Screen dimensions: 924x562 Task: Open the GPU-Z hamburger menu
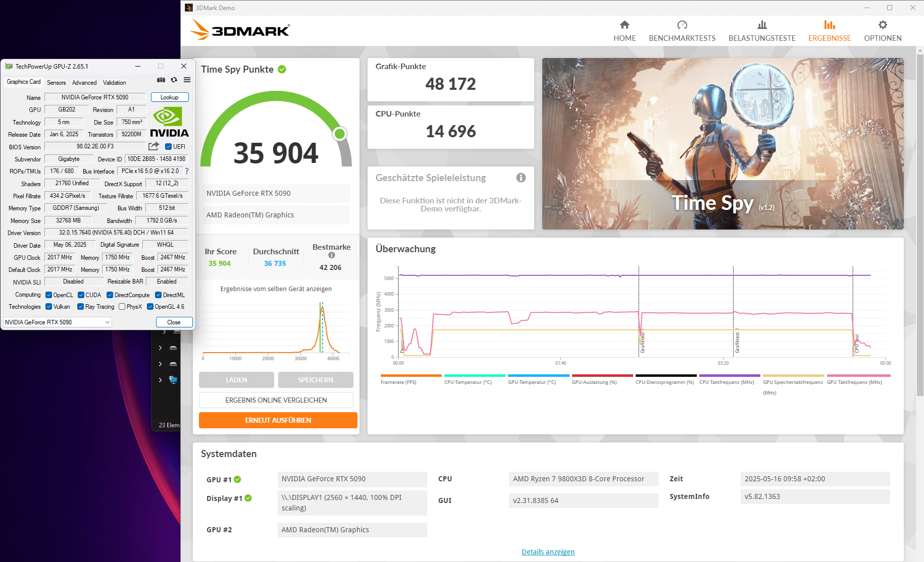[187, 80]
